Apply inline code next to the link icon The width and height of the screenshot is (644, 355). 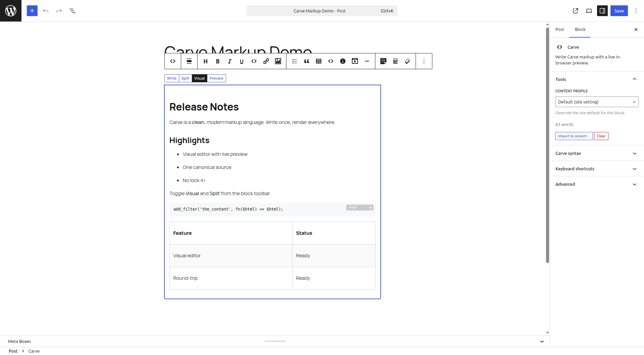(254, 61)
